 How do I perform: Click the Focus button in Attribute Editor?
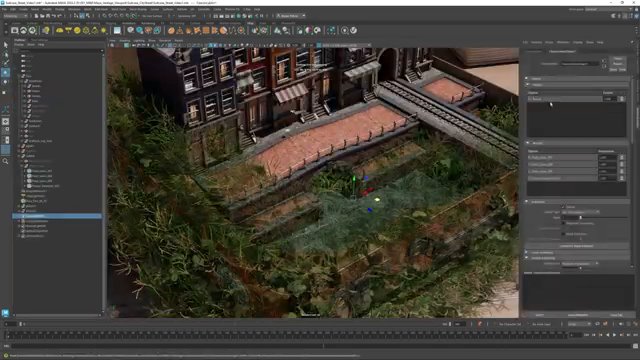pos(618,58)
